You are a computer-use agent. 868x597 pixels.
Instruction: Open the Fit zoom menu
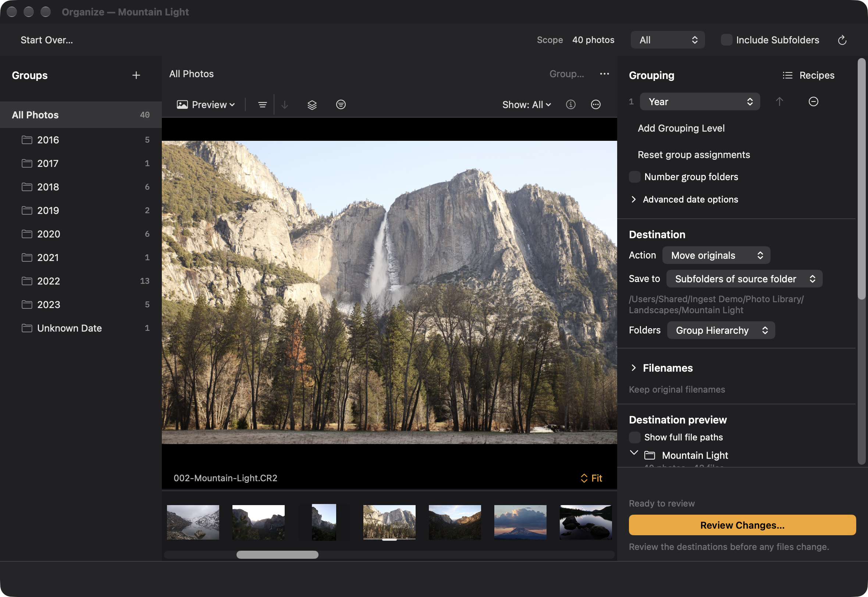(591, 478)
